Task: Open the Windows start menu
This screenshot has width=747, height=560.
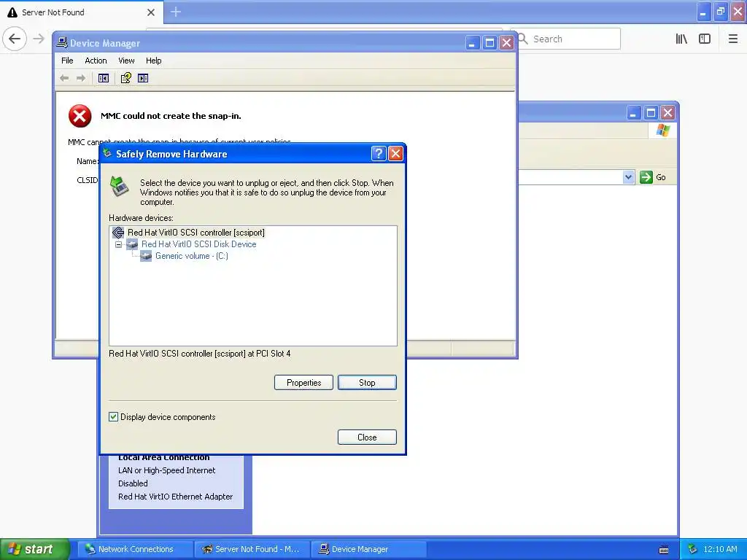Action: (34, 549)
